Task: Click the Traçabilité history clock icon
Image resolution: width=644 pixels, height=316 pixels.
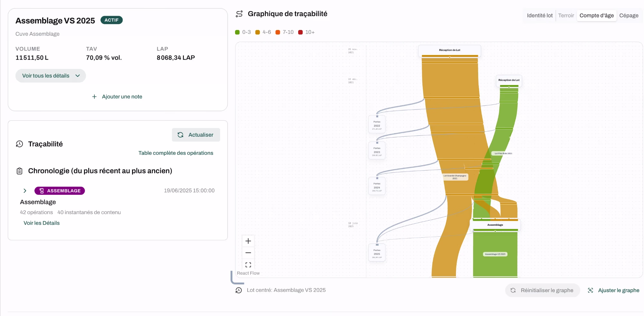Action: pyautogui.click(x=20, y=144)
